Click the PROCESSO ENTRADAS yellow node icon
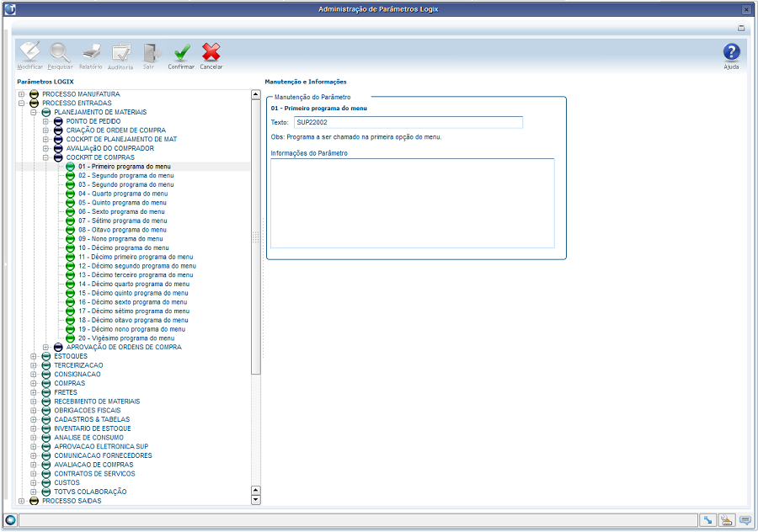The image size is (758, 532). pos(34,103)
